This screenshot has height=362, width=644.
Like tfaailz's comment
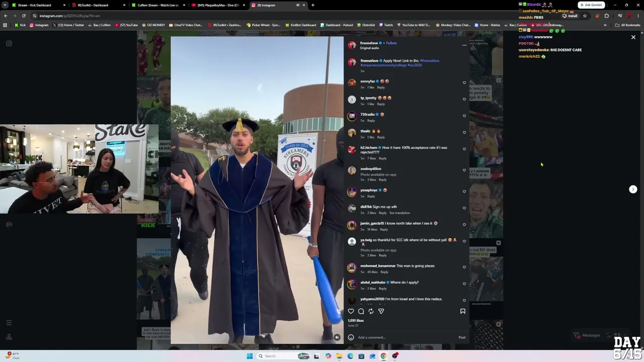(464, 132)
